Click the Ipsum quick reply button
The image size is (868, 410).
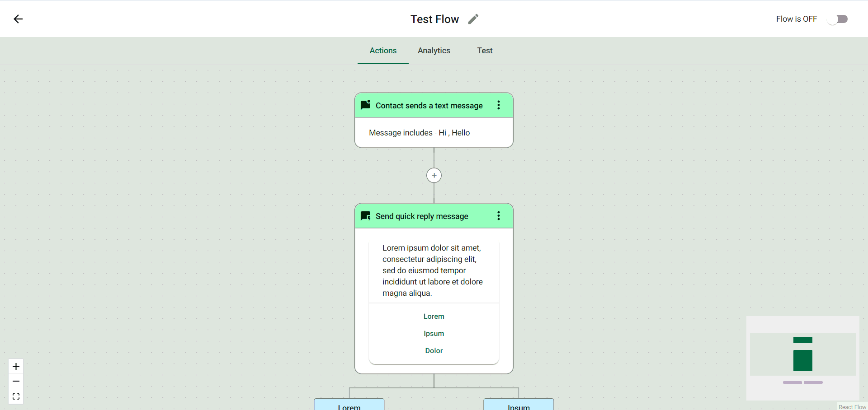click(x=434, y=334)
